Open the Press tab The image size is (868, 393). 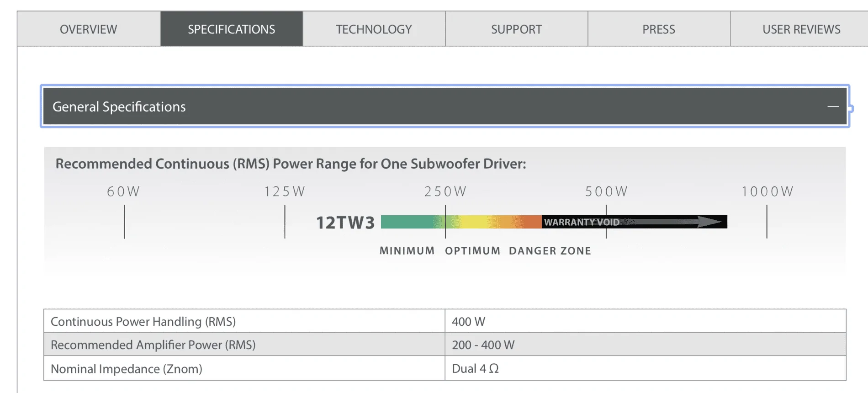659,29
